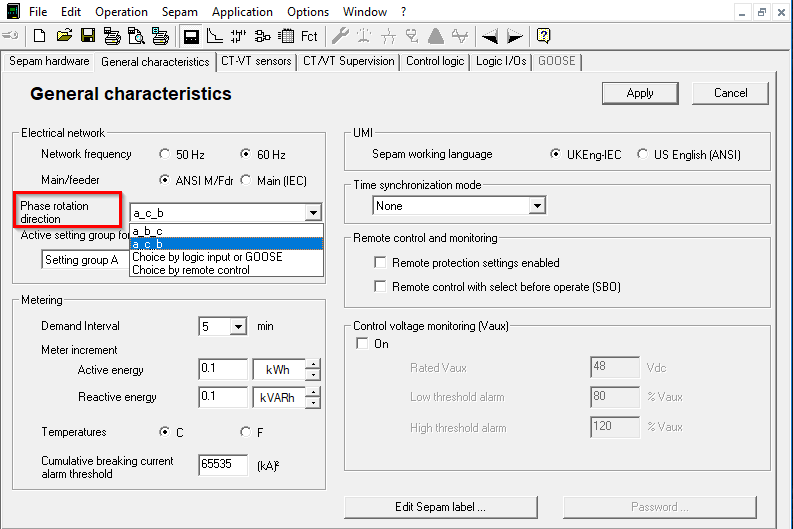This screenshot has height=529, width=793.
Task: Open print preview magnifier icon
Action: (136, 36)
